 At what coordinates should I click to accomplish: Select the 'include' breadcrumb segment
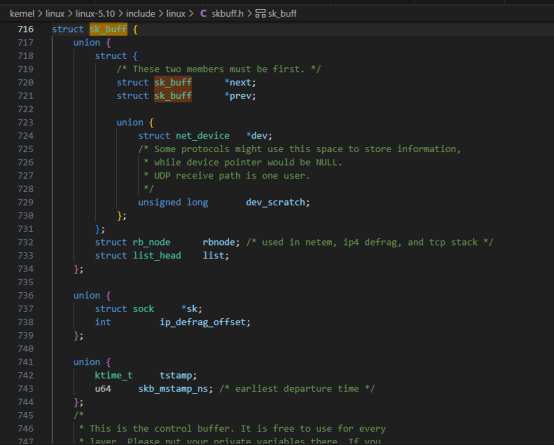coord(141,14)
